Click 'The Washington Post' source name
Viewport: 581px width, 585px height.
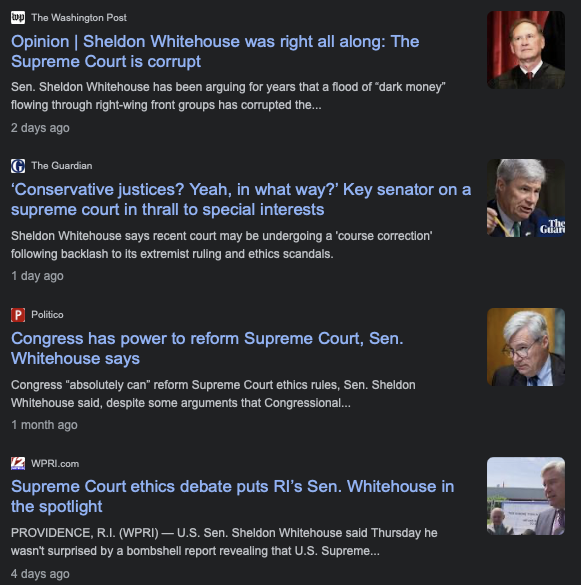click(79, 18)
